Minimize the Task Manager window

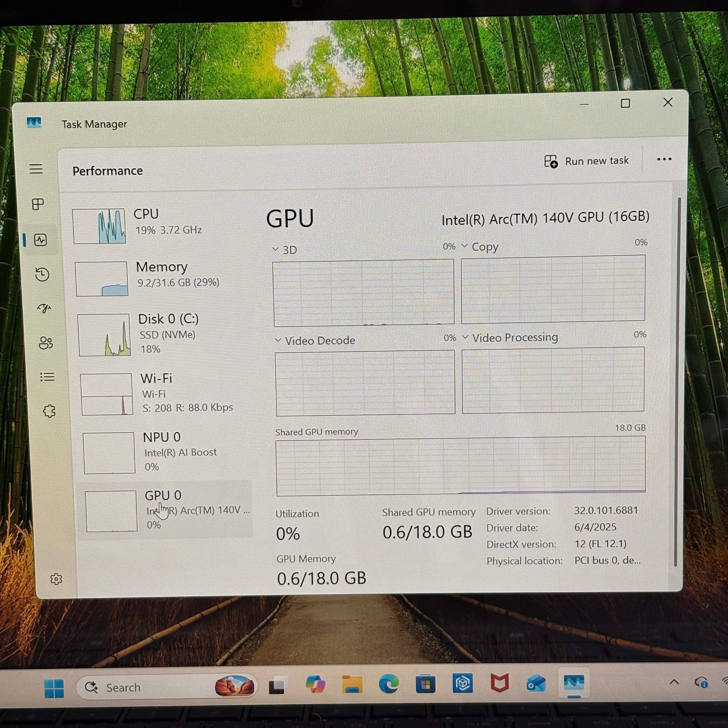tap(585, 104)
